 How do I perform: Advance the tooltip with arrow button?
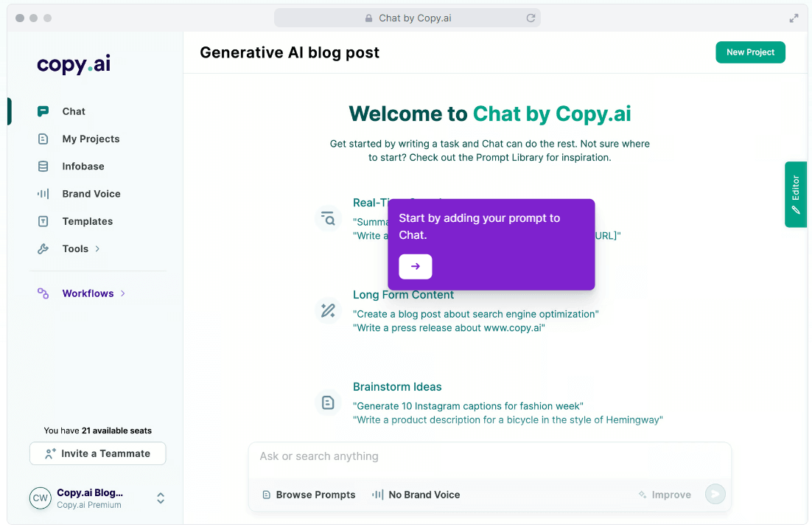tap(416, 266)
